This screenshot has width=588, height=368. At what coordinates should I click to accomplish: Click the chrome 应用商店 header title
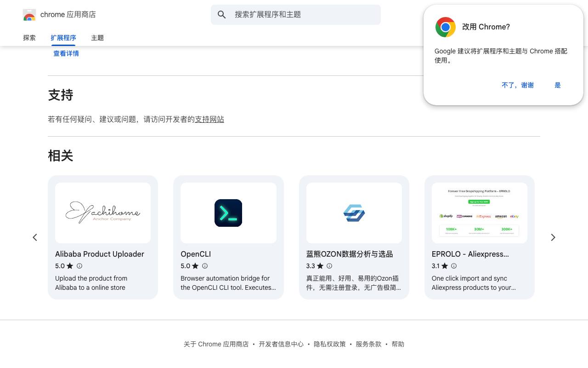68,15
